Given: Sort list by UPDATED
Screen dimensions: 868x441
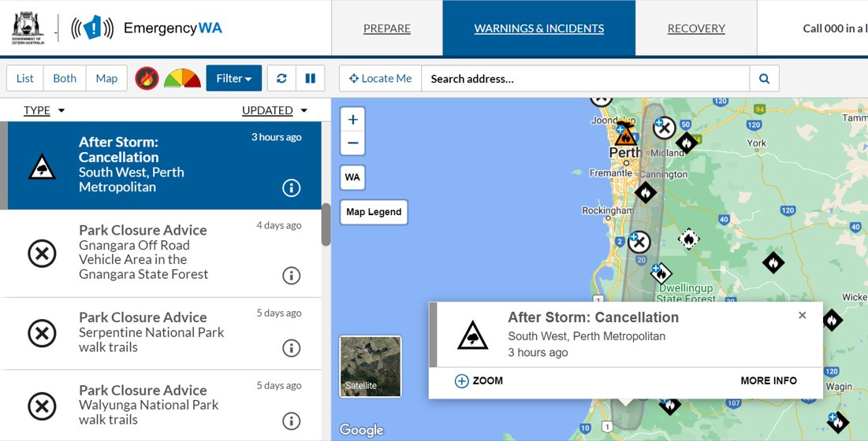Looking at the screenshot, I should (274, 110).
